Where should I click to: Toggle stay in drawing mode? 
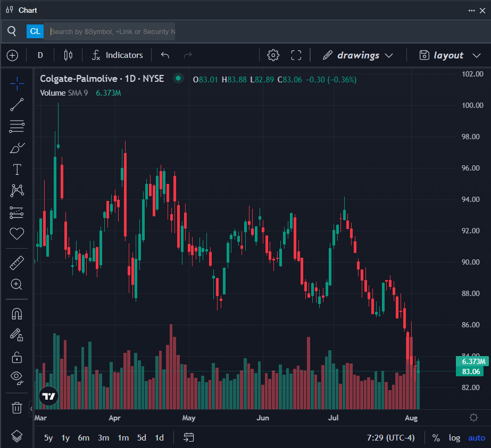(x=17, y=335)
